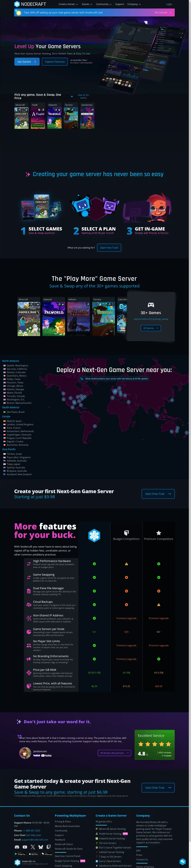Expand the Create a Server dropdown

click(68, 4)
